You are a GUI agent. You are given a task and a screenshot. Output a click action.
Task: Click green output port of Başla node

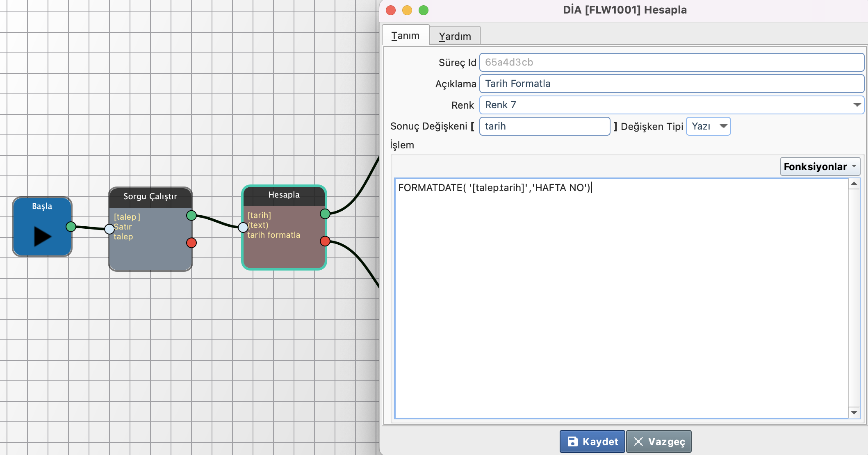pos(71,226)
